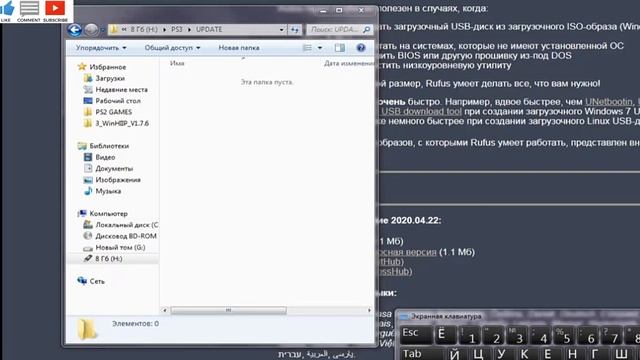Click the Esc key on the on-screen keyboard
Viewport: 640px width, 360px height.
(416, 335)
